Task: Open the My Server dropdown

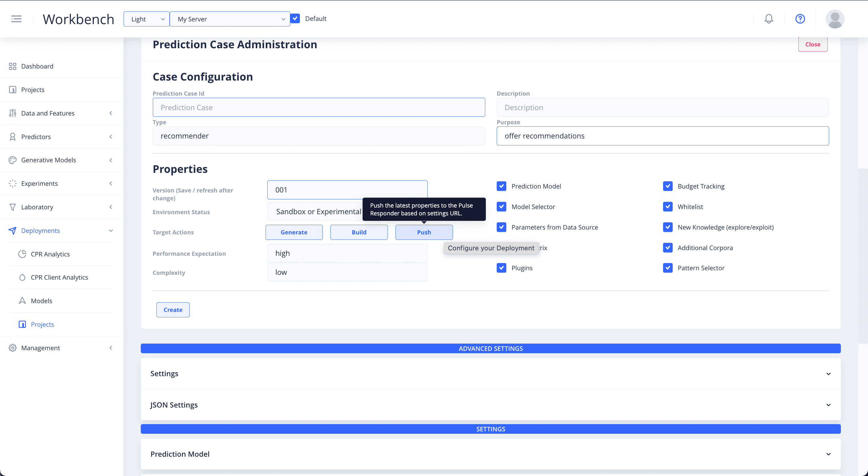Action: (x=230, y=19)
